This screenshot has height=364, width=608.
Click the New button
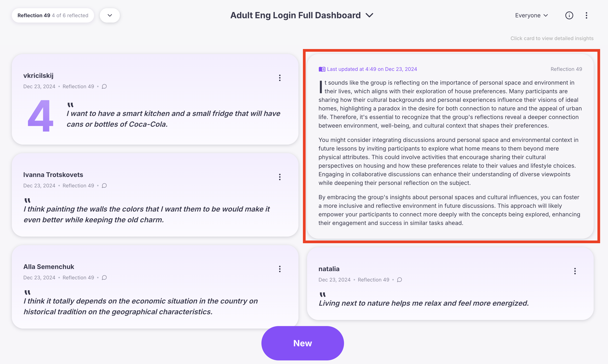tap(303, 343)
